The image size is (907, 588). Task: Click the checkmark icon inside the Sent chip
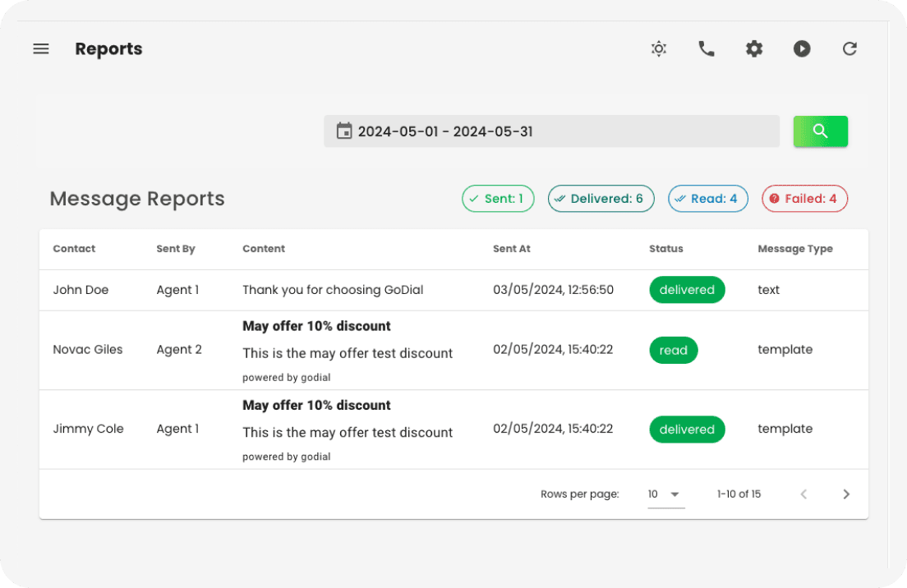point(474,198)
